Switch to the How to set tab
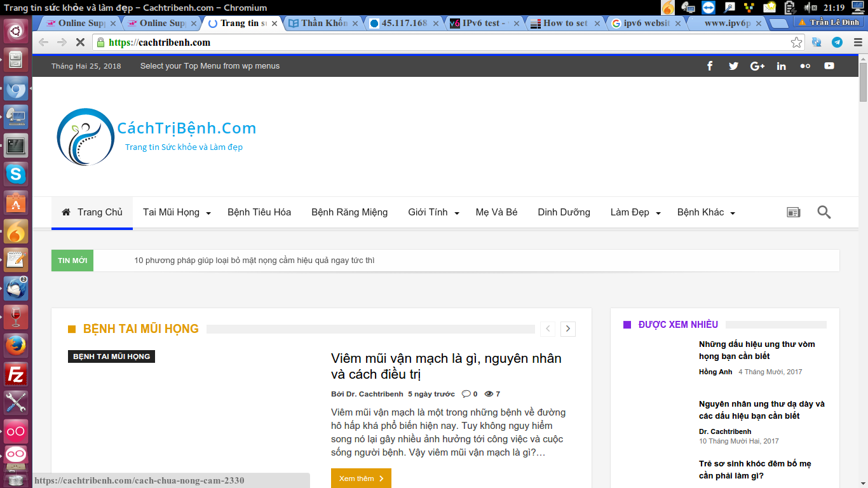The image size is (868, 488). (566, 24)
